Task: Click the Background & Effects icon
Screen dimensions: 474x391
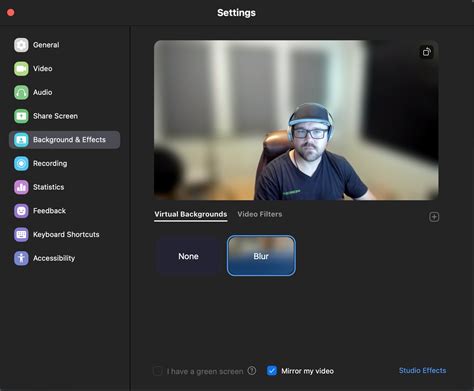Action: click(21, 140)
